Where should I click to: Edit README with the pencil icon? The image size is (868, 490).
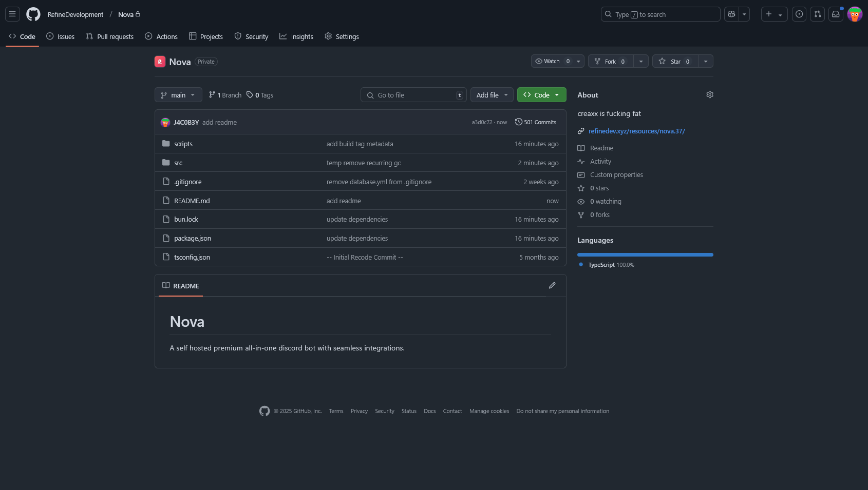click(x=552, y=285)
